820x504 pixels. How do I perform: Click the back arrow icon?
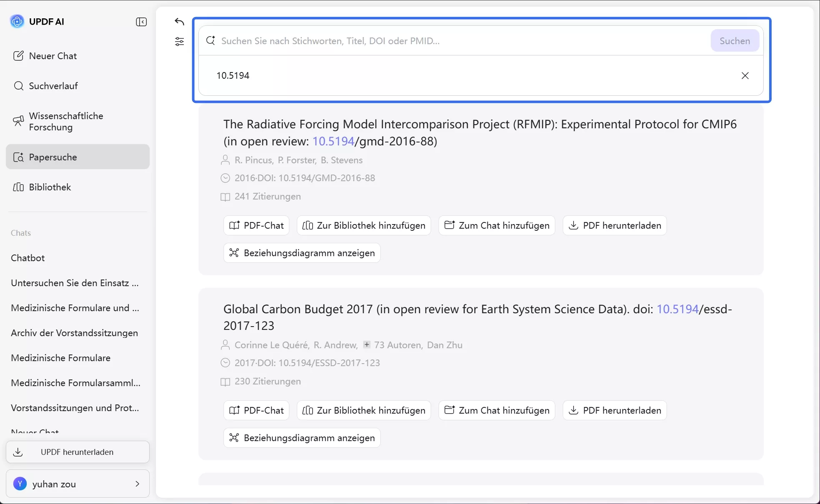(x=179, y=22)
